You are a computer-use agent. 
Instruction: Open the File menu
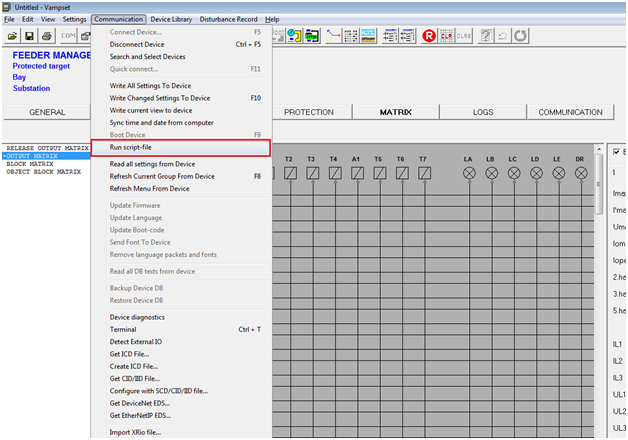(x=9, y=19)
